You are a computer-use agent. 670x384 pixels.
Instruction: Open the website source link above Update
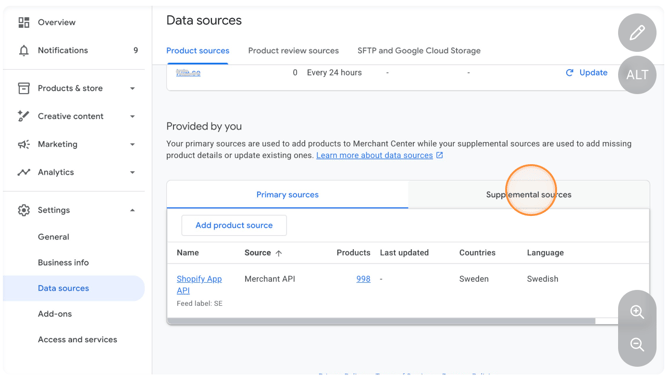pyautogui.click(x=188, y=73)
